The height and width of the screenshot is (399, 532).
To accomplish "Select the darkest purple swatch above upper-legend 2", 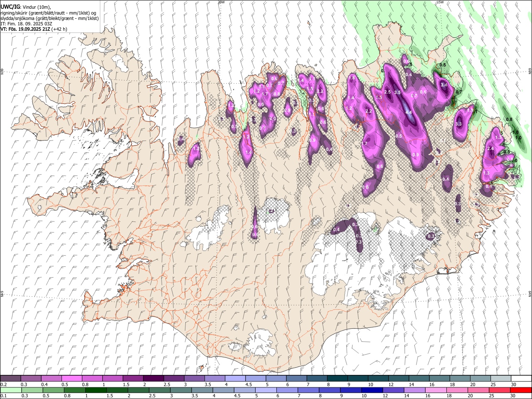I will coord(154,378).
